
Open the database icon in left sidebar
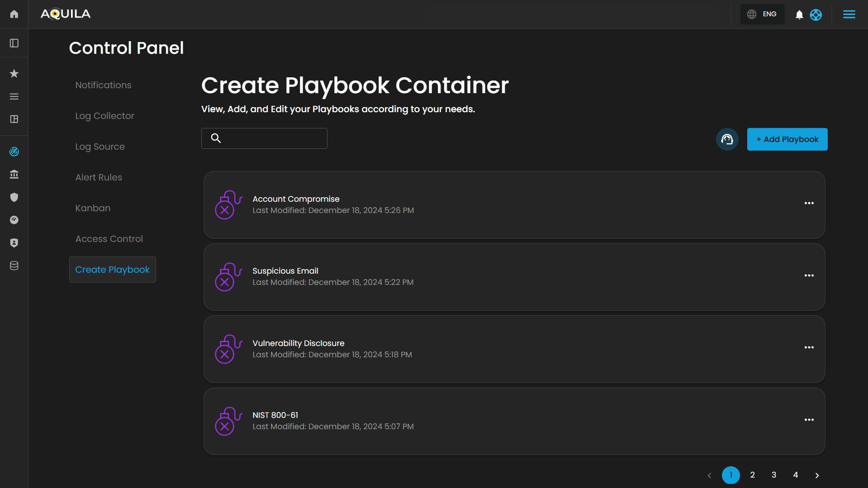click(x=14, y=266)
